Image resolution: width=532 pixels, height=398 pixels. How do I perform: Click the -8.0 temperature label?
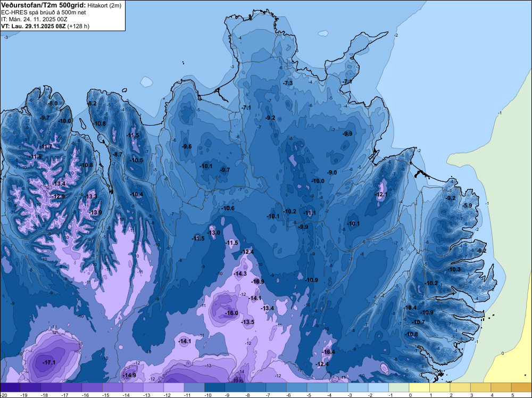53,103
